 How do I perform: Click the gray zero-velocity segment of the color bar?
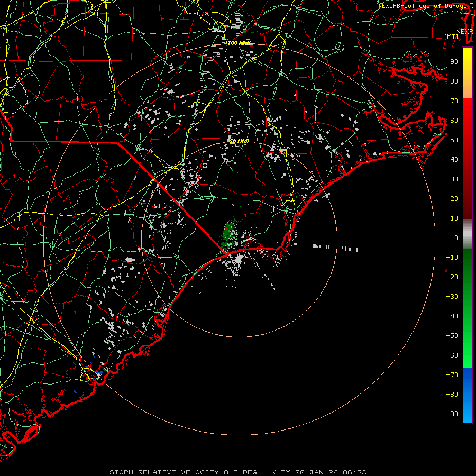click(467, 234)
